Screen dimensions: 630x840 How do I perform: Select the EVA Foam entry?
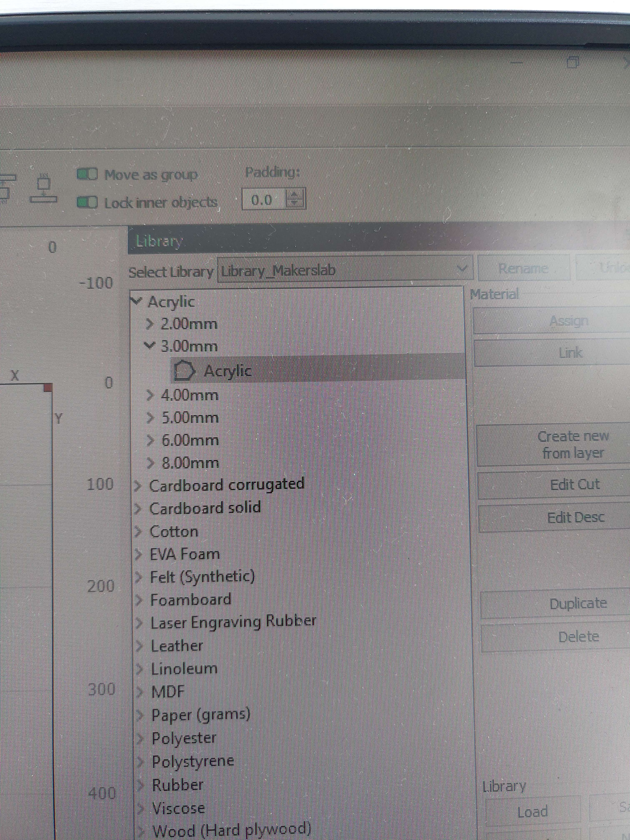(185, 554)
